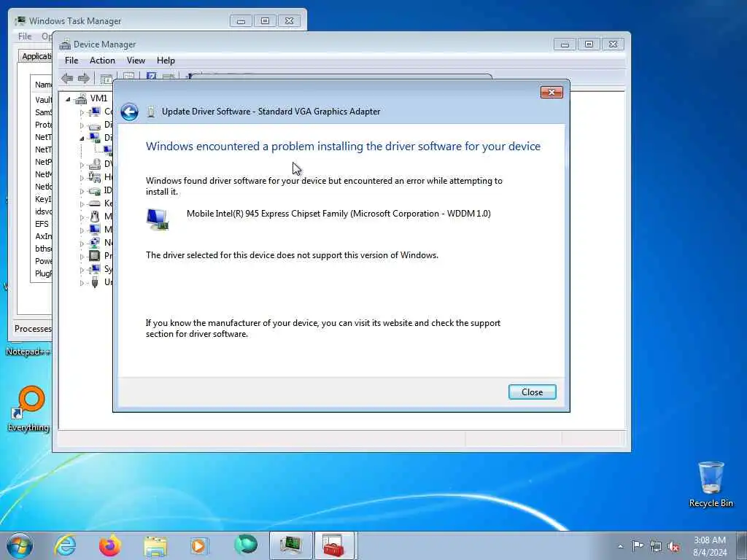Open the File menu in Windows Task Manager
This screenshot has width=747, height=560.
click(25, 36)
